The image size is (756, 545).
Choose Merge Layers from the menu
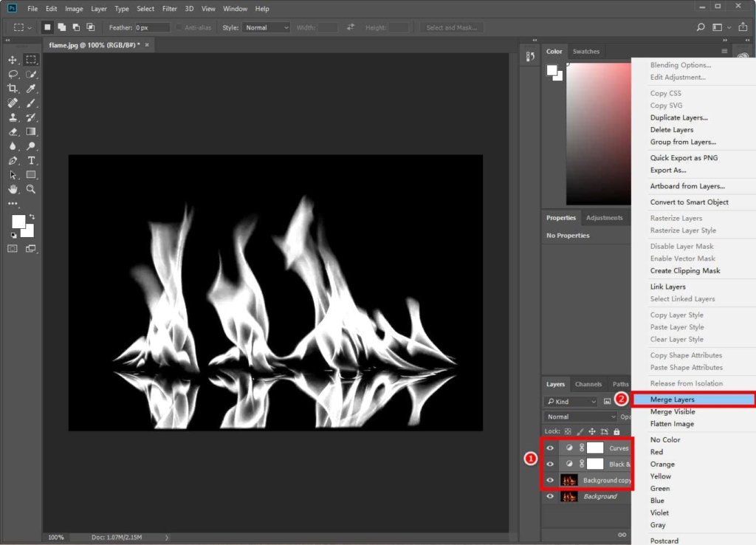tap(674, 399)
